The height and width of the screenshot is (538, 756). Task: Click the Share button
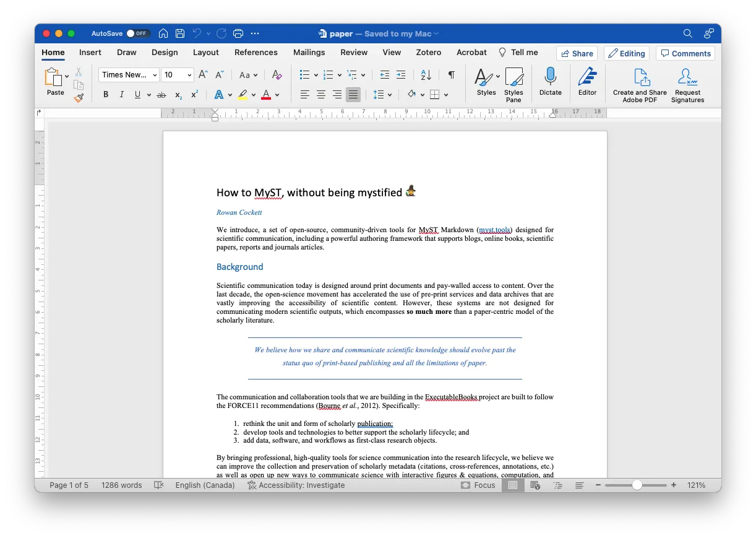pos(577,53)
